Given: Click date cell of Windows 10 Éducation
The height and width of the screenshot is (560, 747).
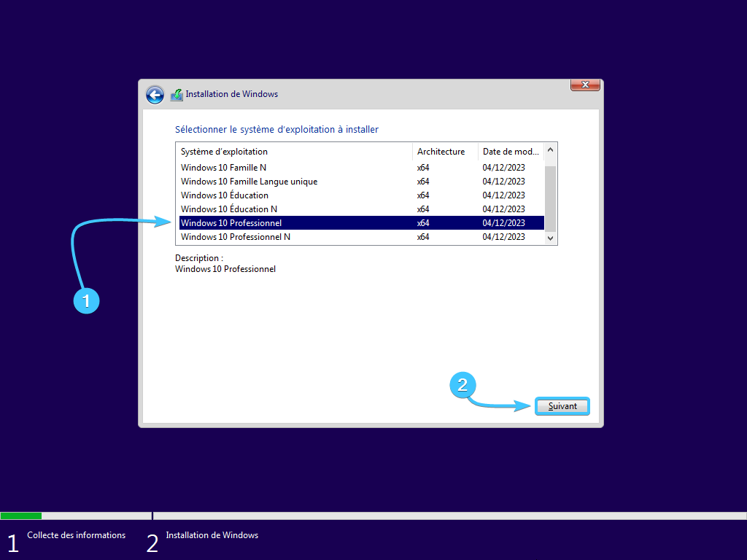Looking at the screenshot, I should coord(503,195).
